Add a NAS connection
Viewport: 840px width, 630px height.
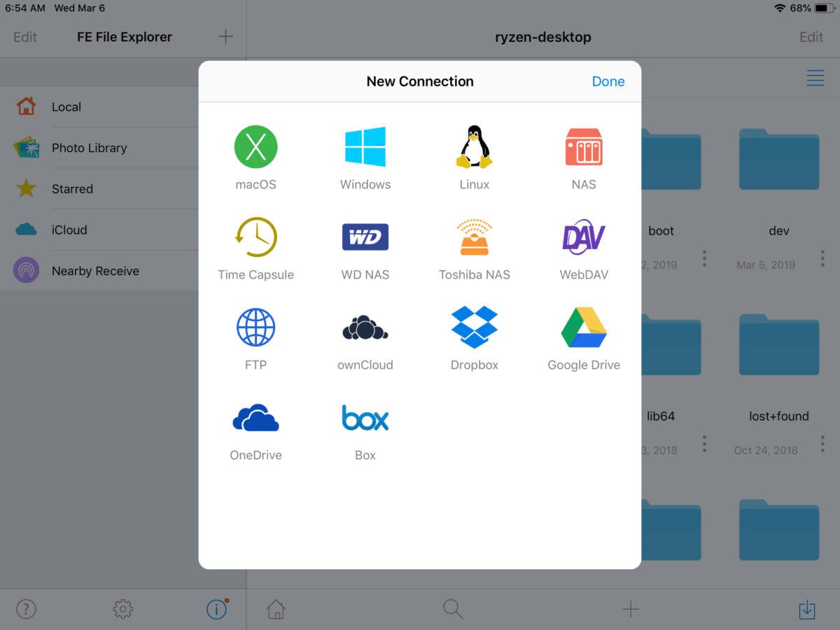(584, 158)
